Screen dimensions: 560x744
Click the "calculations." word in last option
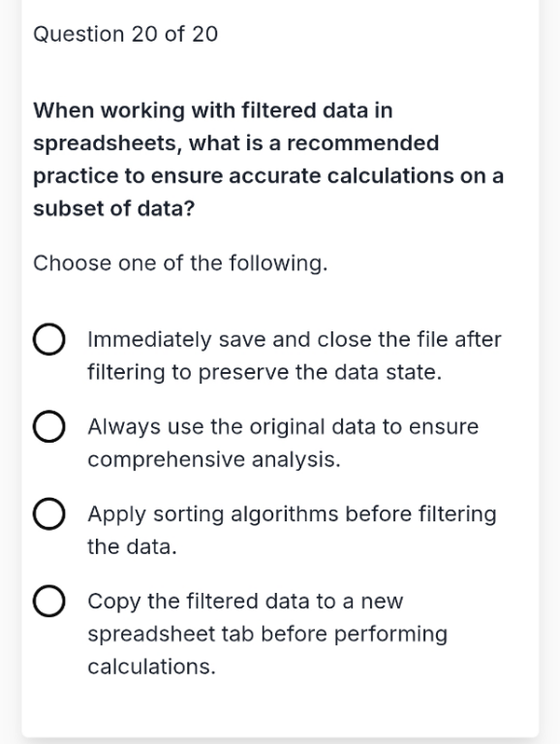point(151,666)
